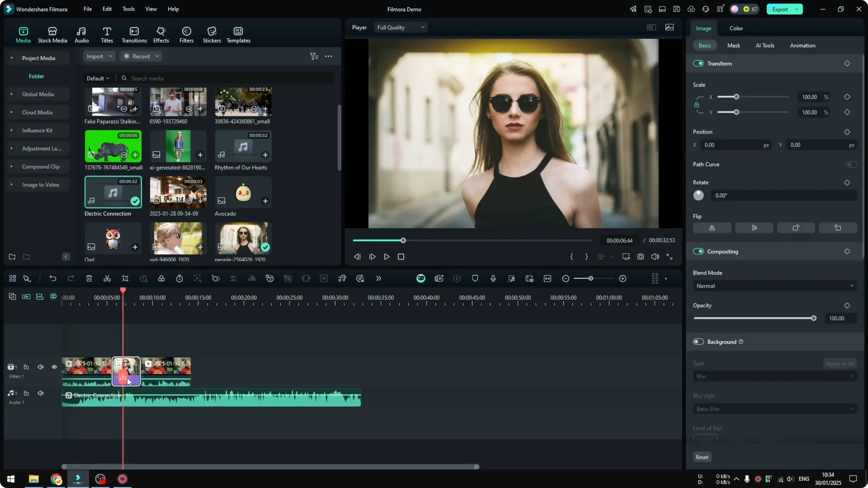Image resolution: width=868 pixels, height=488 pixels.
Task: Open the Blend Mode dropdown
Action: click(x=774, y=286)
